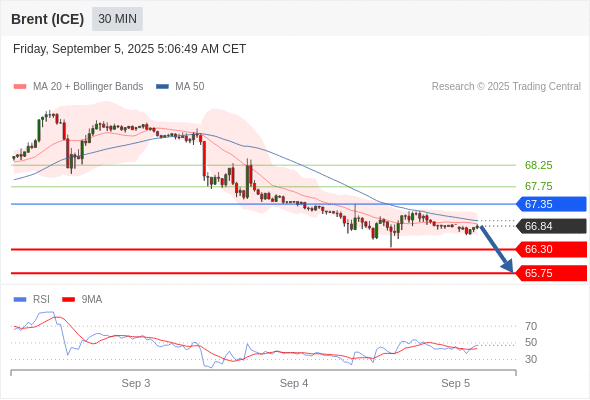Click the blue downward forecast arrow head
The height and width of the screenshot is (400, 590).
(x=508, y=267)
